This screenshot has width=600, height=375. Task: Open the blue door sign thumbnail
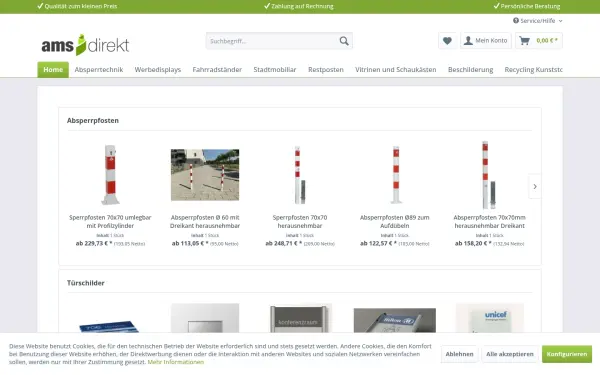(x=109, y=326)
